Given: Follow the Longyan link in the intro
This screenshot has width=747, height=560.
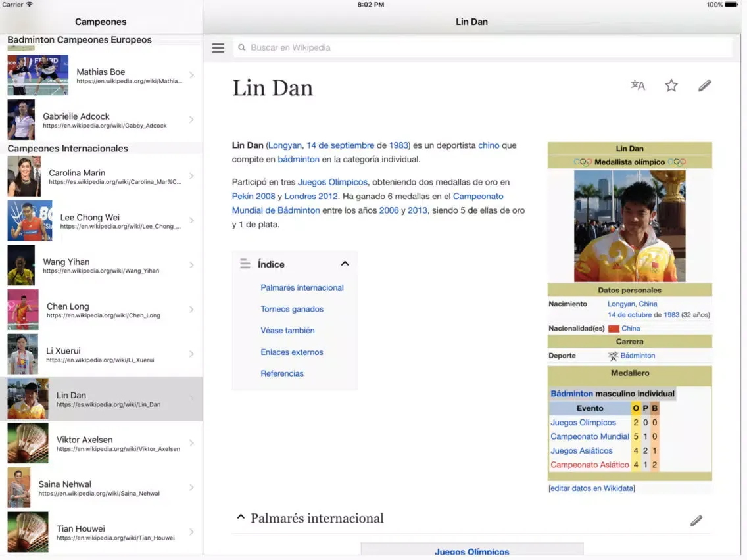Looking at the screenshot, I should click(x=285, y=145).
